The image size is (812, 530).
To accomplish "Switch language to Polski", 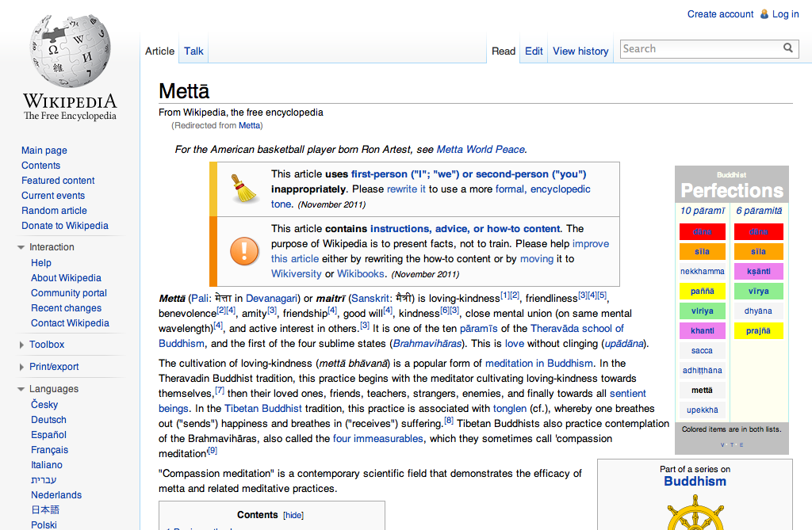I will coord(44,524).
